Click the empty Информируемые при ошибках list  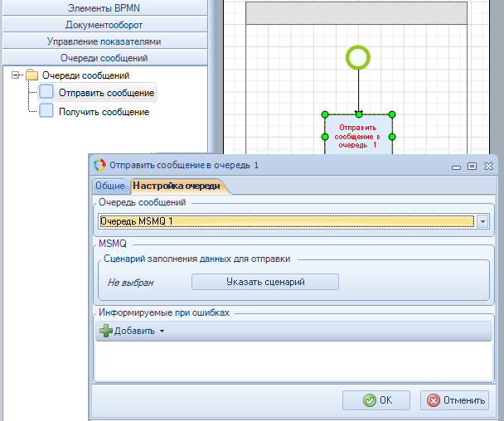pos(293,361)
